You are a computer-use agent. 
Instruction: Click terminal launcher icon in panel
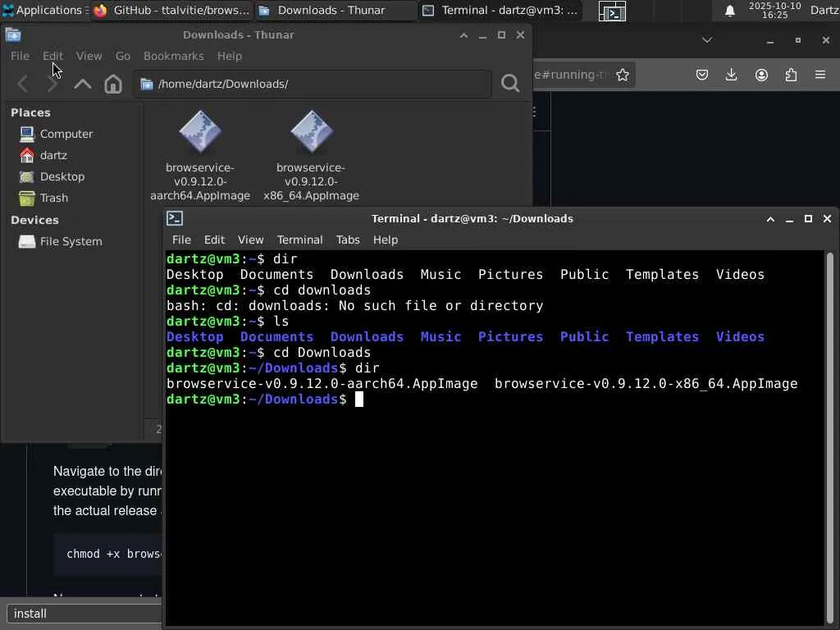612,11
